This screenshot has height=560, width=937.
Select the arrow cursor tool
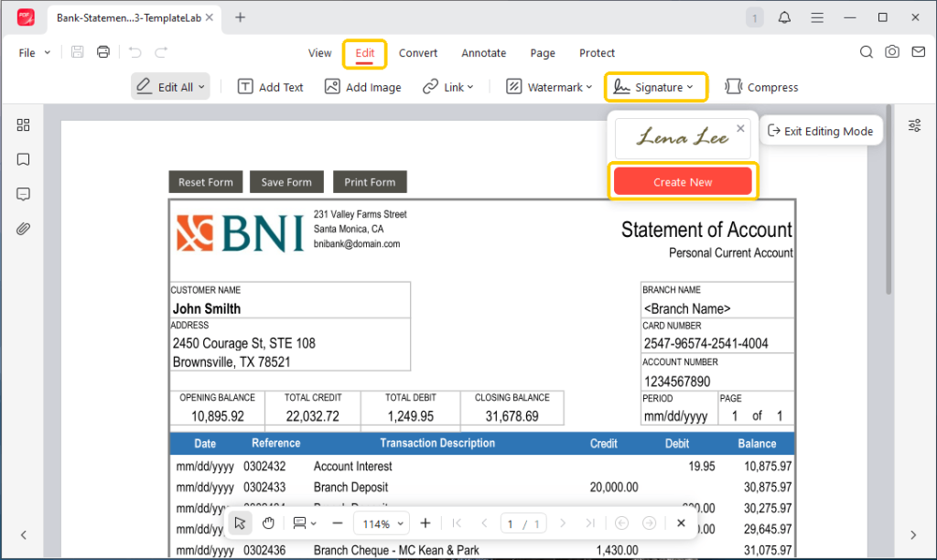(241, 523)
